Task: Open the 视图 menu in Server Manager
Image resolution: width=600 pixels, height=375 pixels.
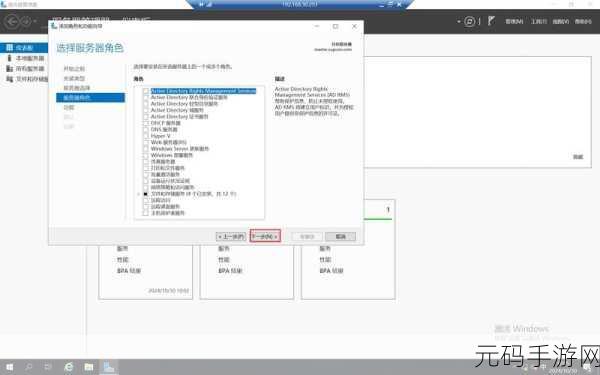Action: tap(561, 22)
